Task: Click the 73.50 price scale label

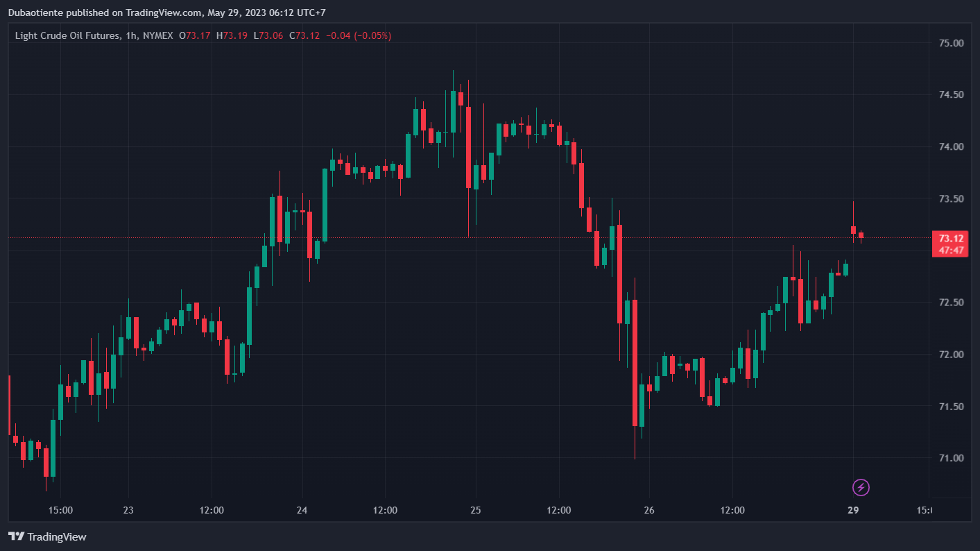Action: [x=951, y=199]
